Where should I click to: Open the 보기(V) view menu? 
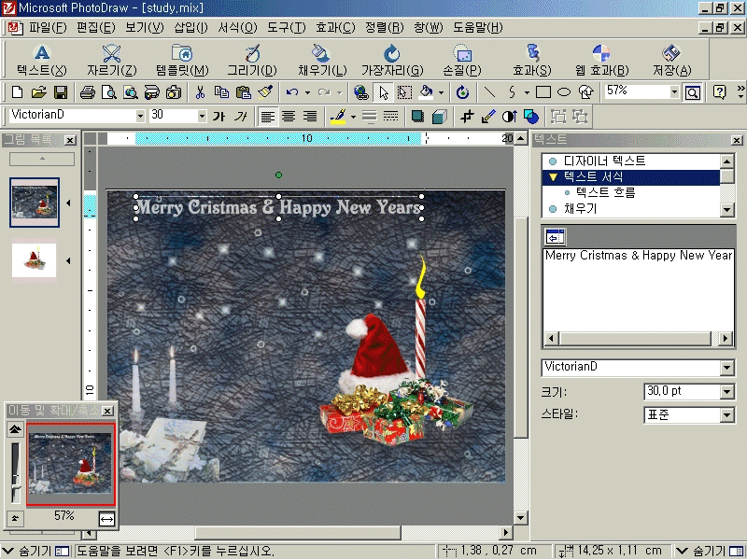pyautogui.click(x=145, y=28)
